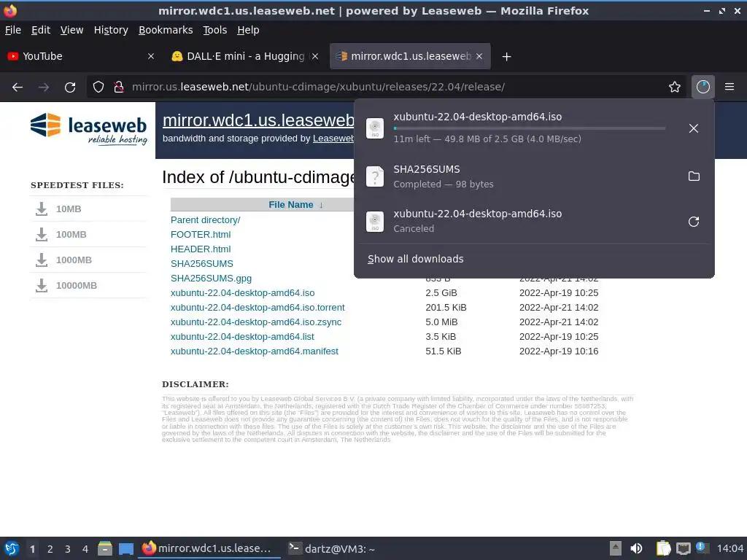Click the ISO download progress bar

pyautogui.click(x=530, y=128)
